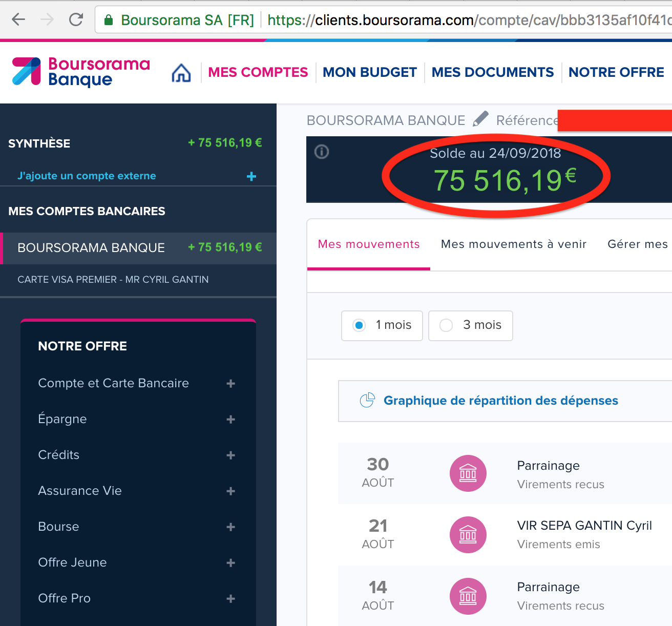Click the plus icon to add external account

pyautogui.click(x=251, y=176)
